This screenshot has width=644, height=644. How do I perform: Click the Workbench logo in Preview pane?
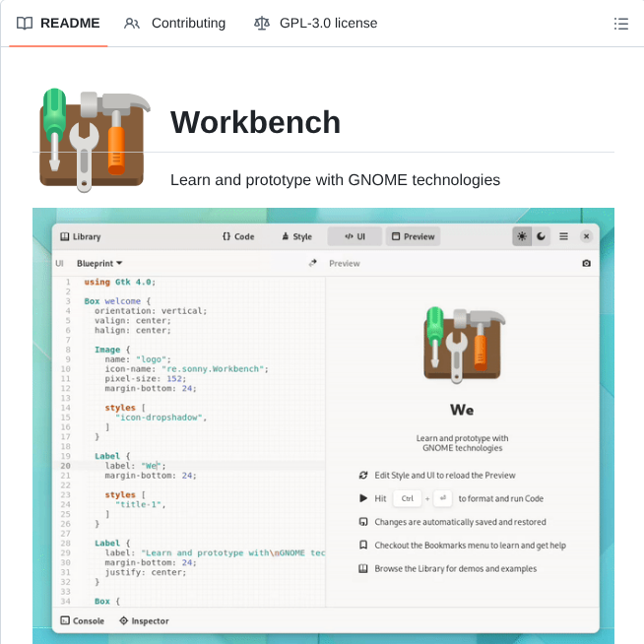464,345
